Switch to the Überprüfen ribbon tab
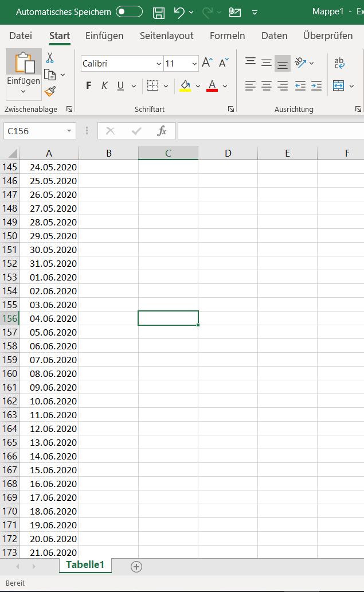 tap(328, 36)
